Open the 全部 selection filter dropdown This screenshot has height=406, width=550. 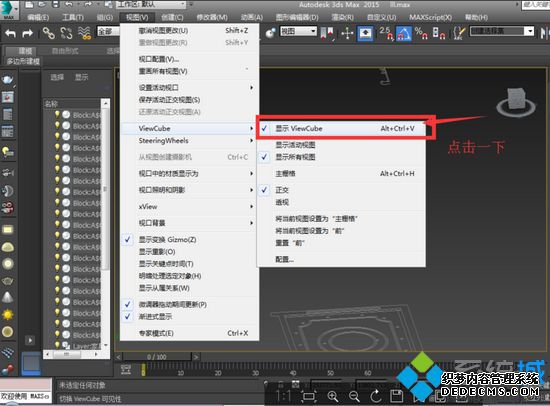pos(108,32)
